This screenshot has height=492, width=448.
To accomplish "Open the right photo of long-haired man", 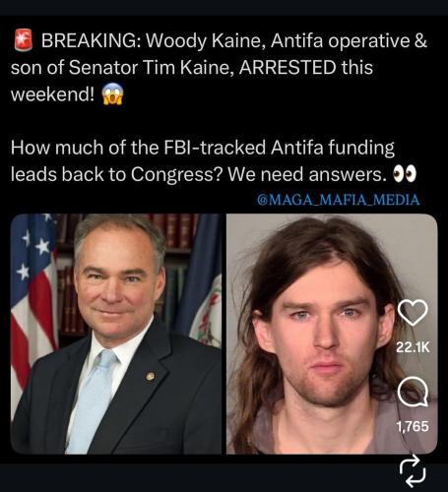I will [x=332, y=334].
